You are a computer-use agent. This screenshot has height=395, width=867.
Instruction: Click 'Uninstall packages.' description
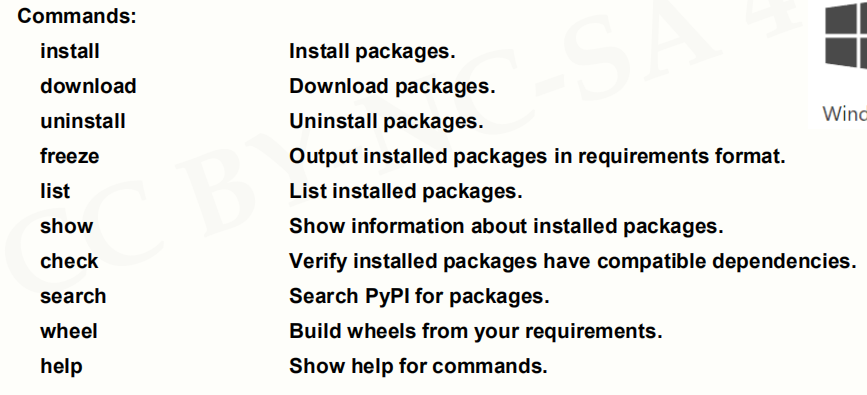point(387,121)
